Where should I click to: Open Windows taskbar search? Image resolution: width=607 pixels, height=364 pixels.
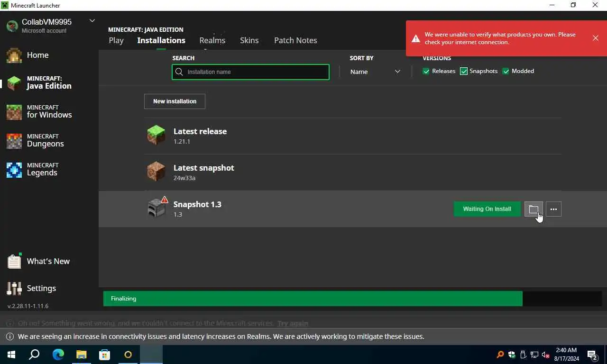(34, 355)
